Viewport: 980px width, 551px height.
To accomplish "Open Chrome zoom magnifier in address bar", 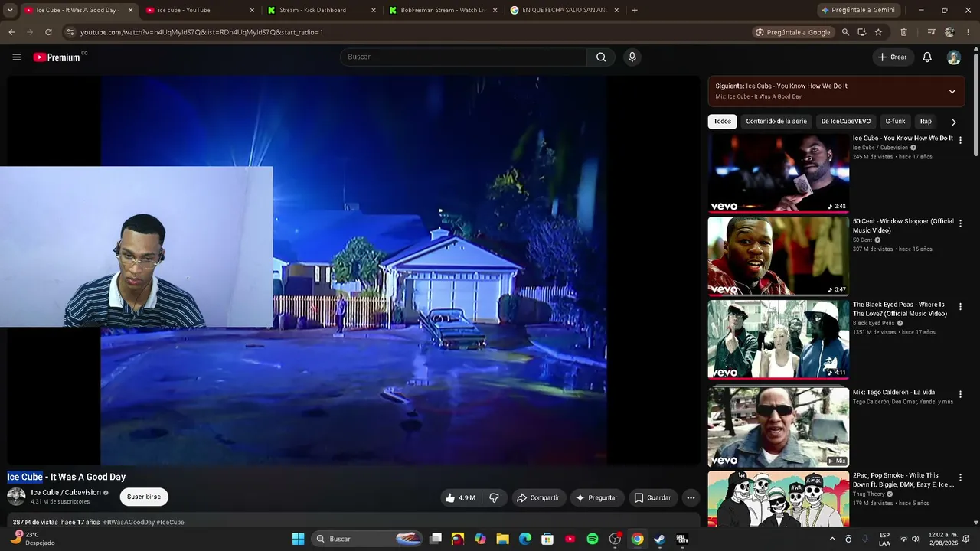I will click(x=845, y=32).
